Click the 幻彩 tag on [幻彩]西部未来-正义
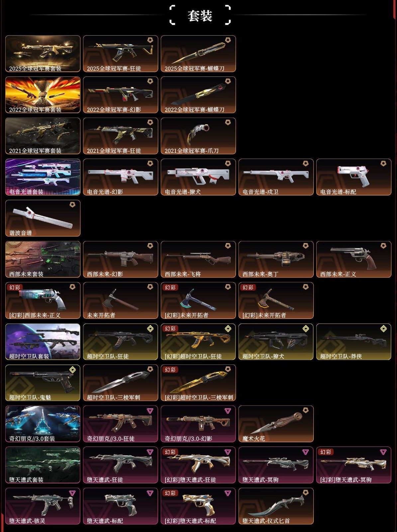 click(15, 287)
